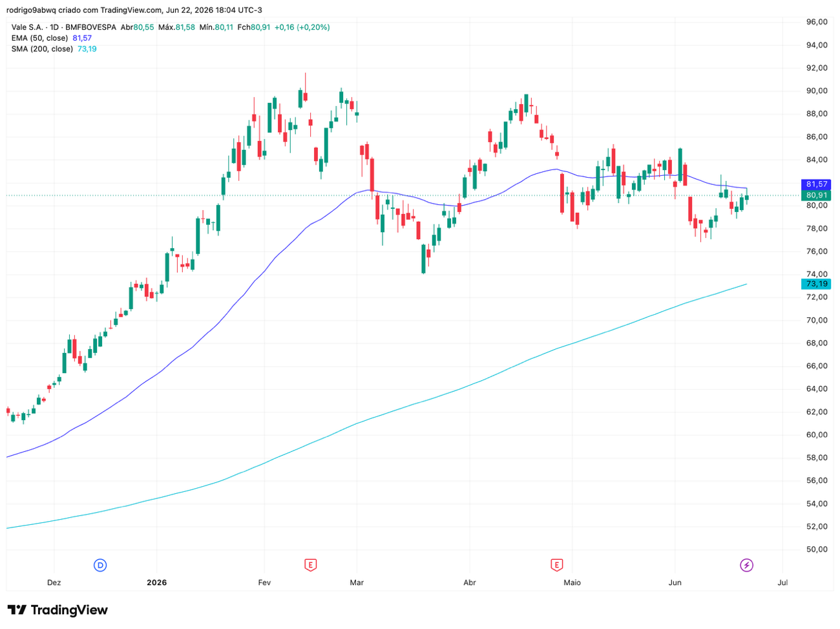
Task: Select the EMA (50, close) legend entry
Action: point(39,38)
